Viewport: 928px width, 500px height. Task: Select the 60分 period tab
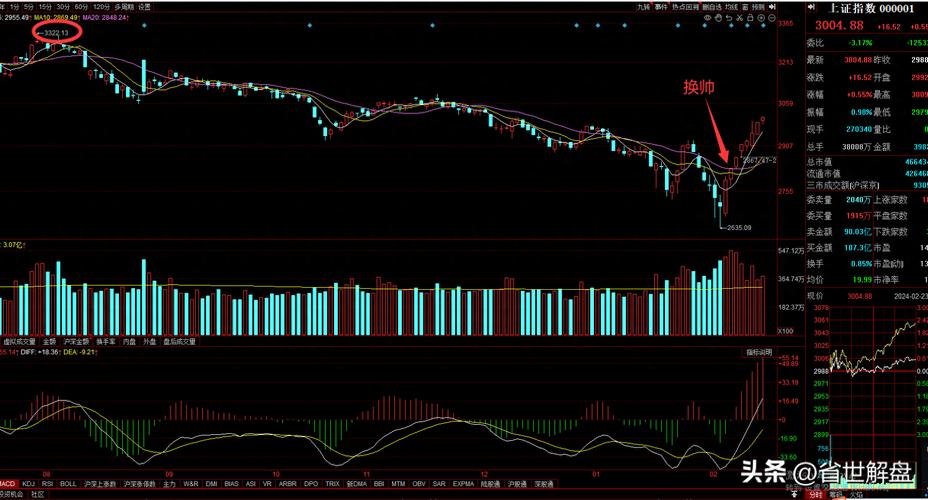[x=81, y=7]
